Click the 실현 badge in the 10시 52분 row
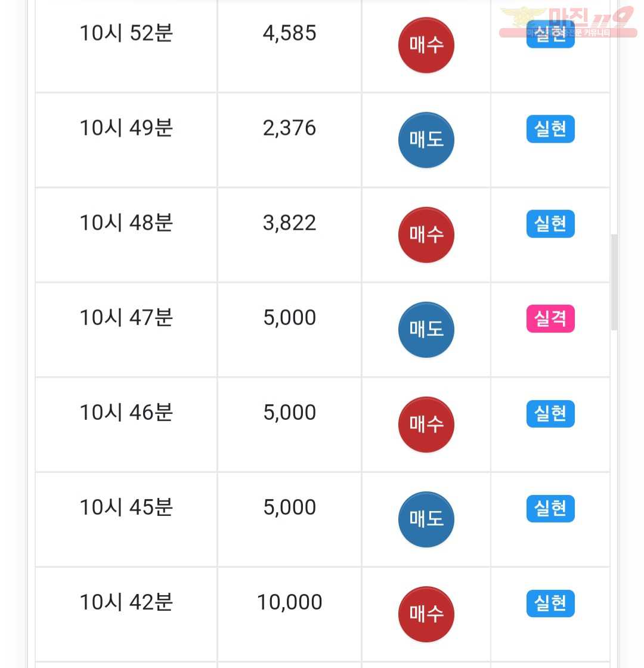The image size is (644, 668). 550,34
